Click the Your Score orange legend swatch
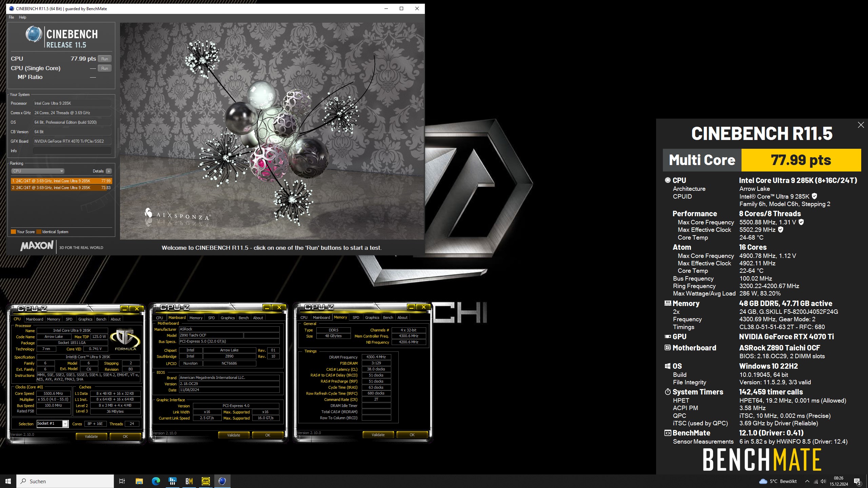 [x=14, y=232]
